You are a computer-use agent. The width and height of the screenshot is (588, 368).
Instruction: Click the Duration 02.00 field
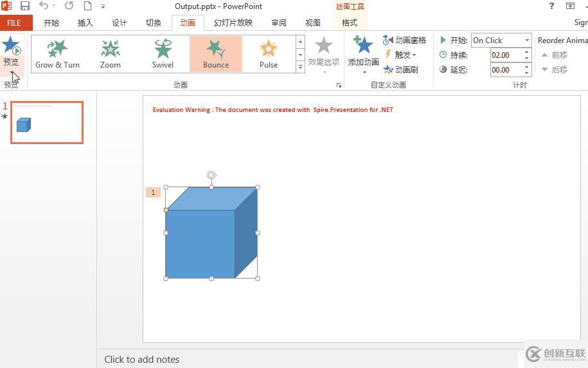506,55
